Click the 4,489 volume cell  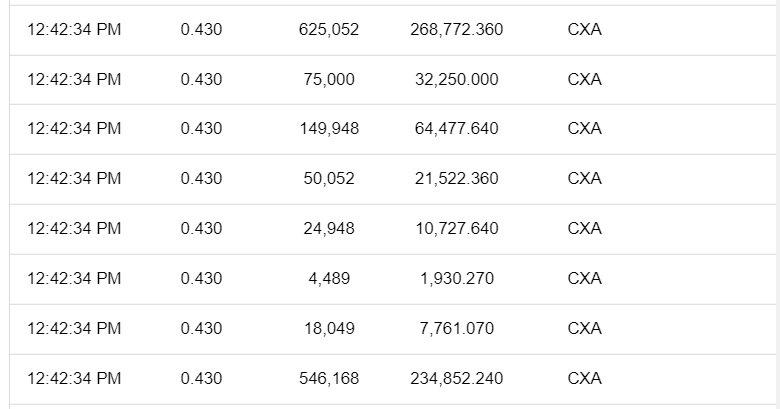pos(329,279)
